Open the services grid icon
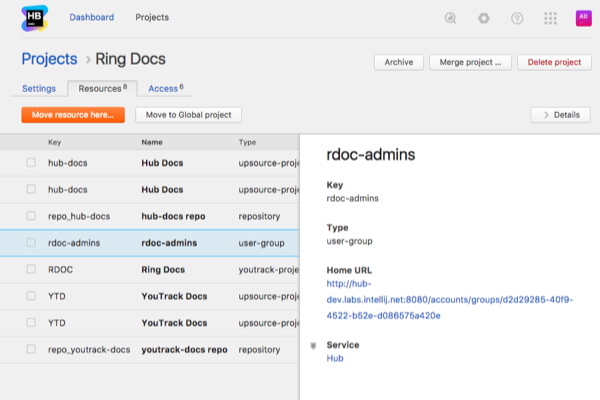 tap(550, 18)
